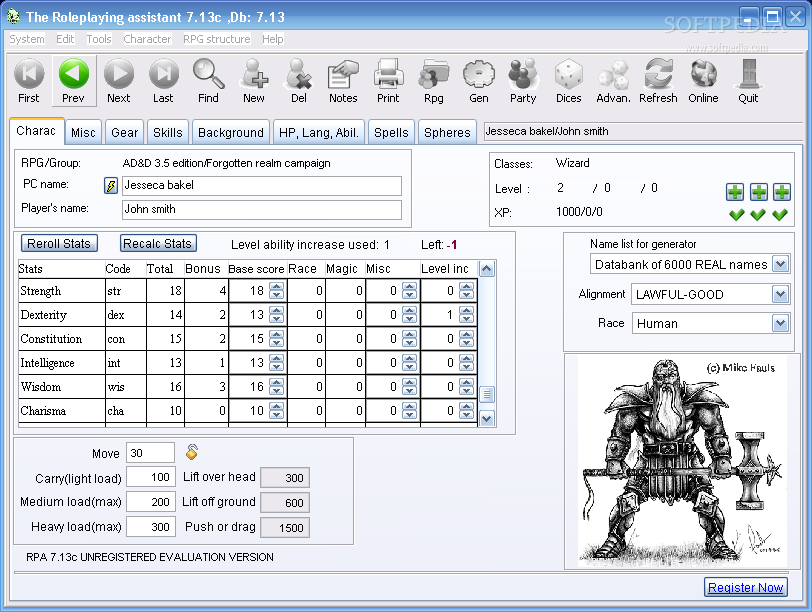Advance with the Next toolbar icon
This screenshot has width=812, height=612.
click(119, 81)
